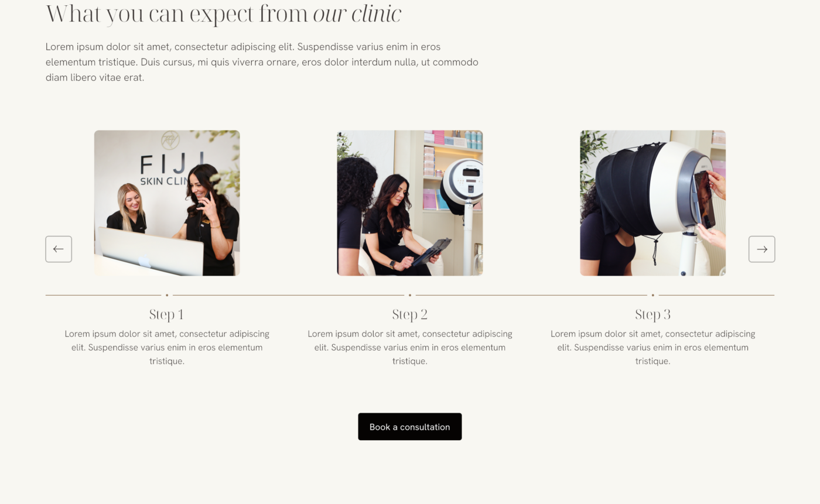Click the Book a consultation button
820x504 pixels.
tap(410, 427)
